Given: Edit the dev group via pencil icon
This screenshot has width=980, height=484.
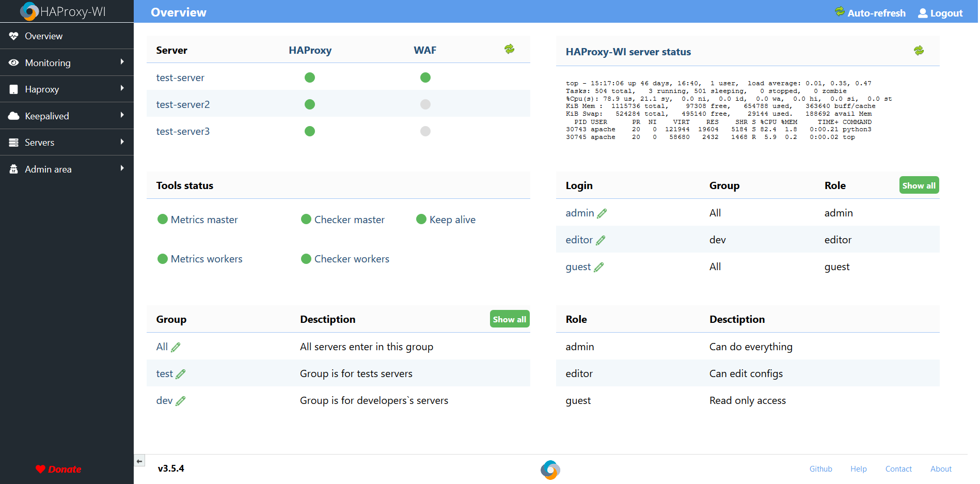Looking at the screenshot, I should (x=181, y=401).
